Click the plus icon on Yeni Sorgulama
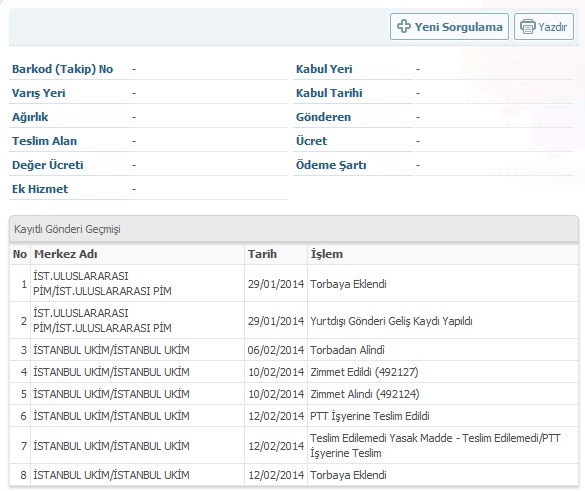Image resolution: width=585 pixels, height=491 pixels. click(x=404, y=26)
